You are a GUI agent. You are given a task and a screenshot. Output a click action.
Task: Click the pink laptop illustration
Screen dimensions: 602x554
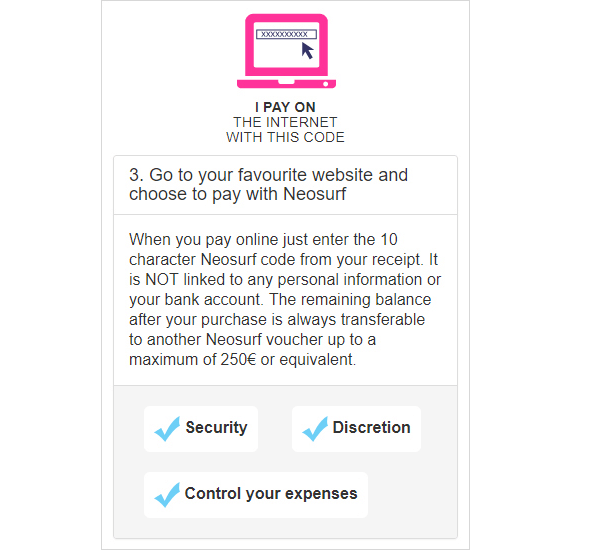(286, 51)
